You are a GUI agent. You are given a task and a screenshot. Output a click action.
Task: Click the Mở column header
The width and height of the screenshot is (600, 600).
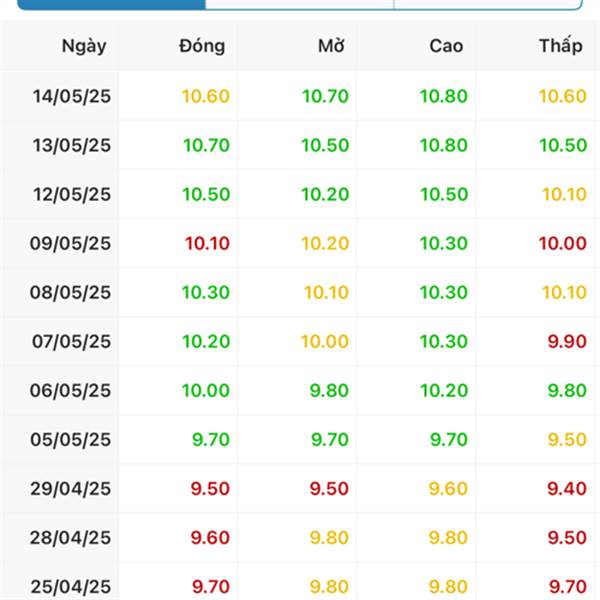[x=331, y=46]
